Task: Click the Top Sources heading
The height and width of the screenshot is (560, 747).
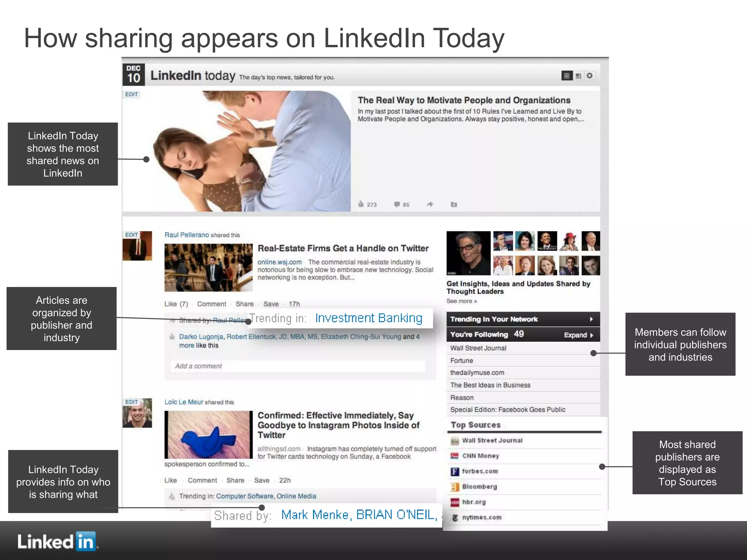Action: point(476,425)
